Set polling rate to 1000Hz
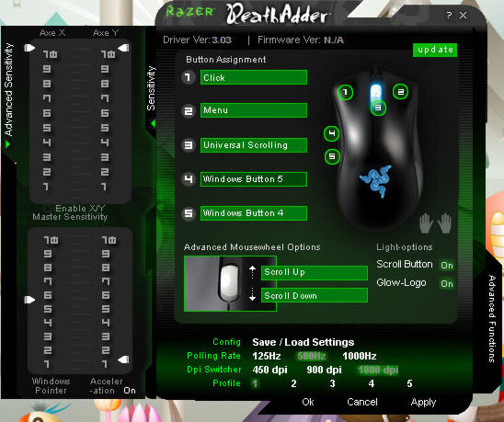 [x=359, y=356]
